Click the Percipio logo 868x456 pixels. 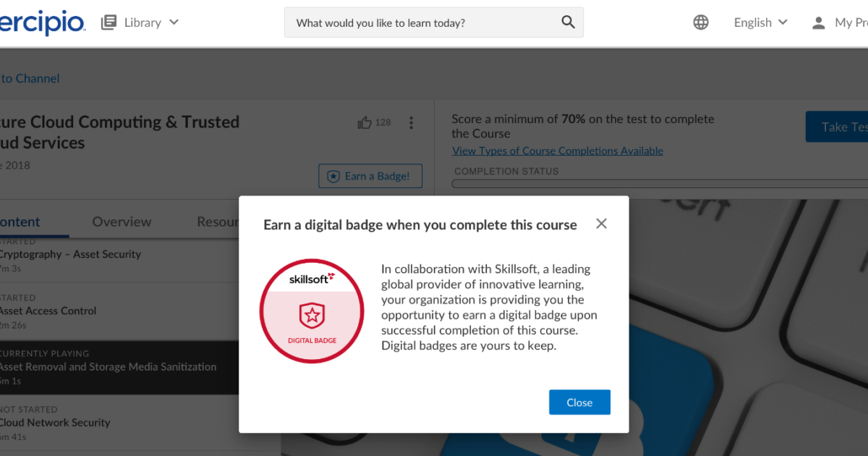click(x=40, y=22)
